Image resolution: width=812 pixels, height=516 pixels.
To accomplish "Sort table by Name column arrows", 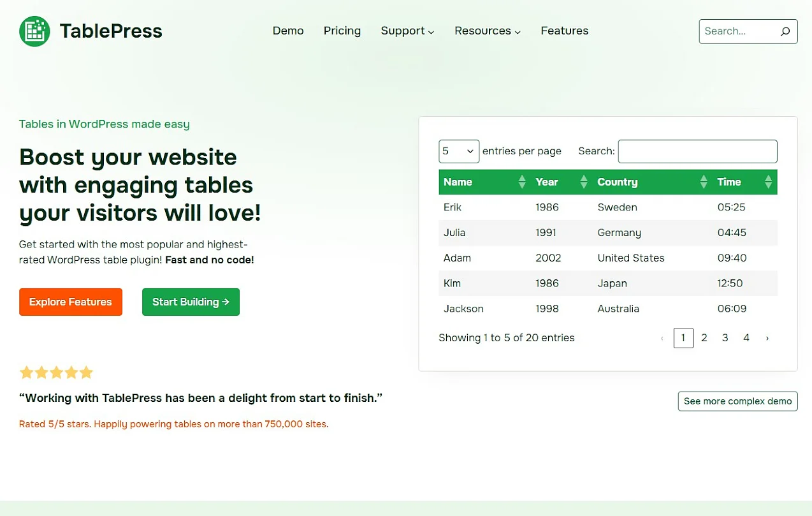I will (x=522, y=182).
